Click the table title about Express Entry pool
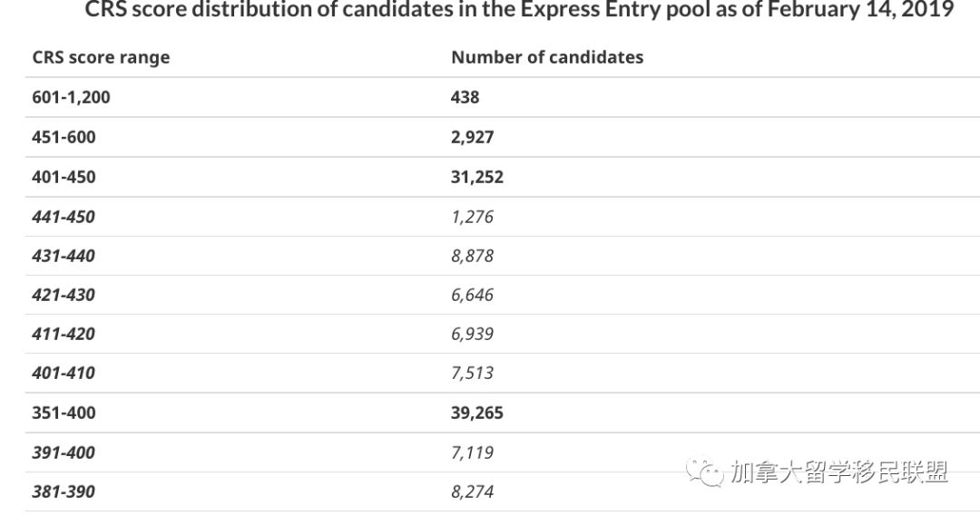 519,9
